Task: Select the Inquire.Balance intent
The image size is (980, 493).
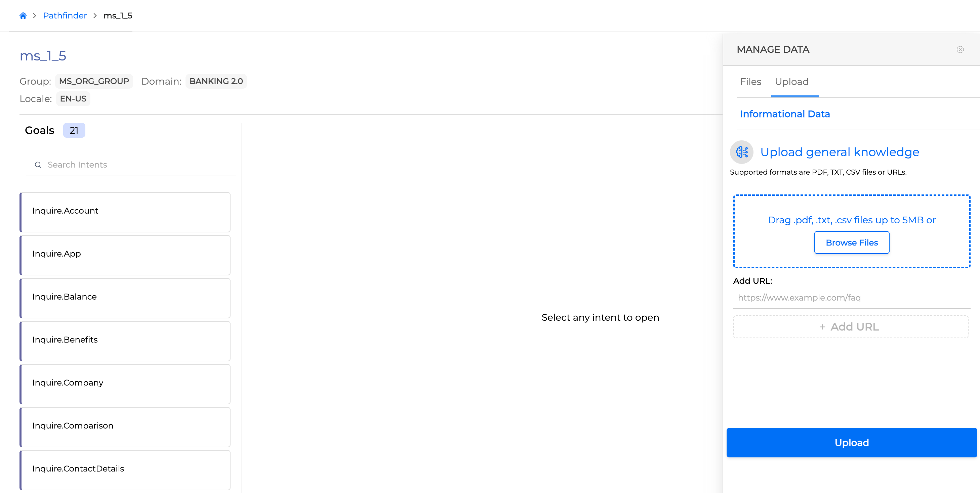Action: pos(125,298)
